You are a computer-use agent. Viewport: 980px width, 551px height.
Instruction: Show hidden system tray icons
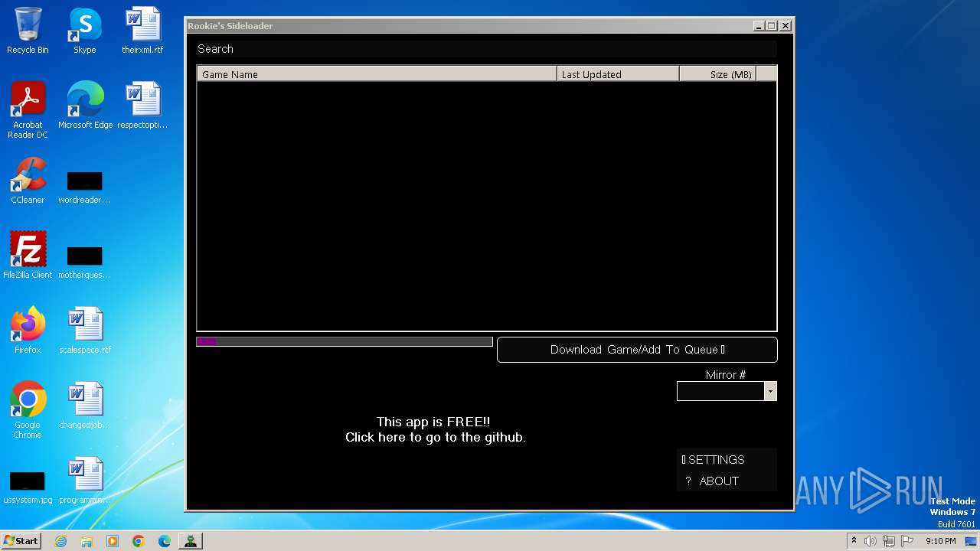tap(854, 541)
